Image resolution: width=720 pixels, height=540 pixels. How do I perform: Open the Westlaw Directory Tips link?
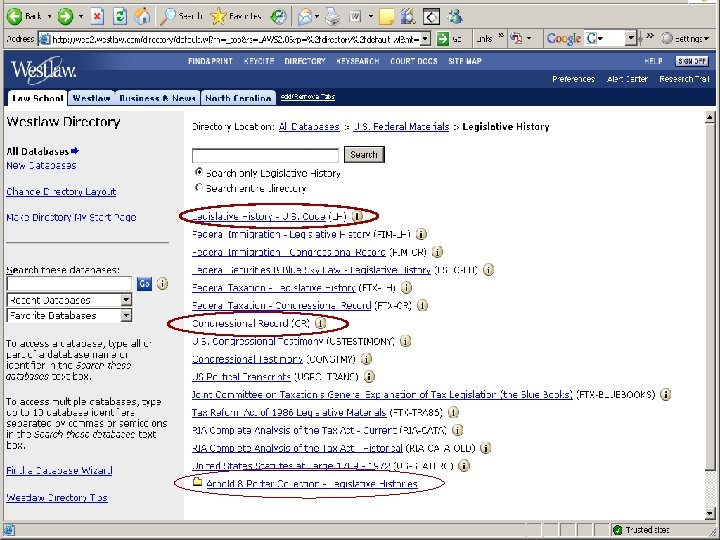click(x=57, y=498)
